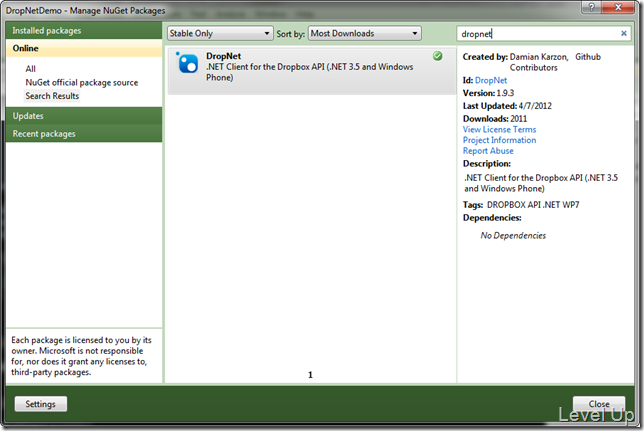644x431 pixels.
Task: Expand the Recent packages section
Action: 84,134
